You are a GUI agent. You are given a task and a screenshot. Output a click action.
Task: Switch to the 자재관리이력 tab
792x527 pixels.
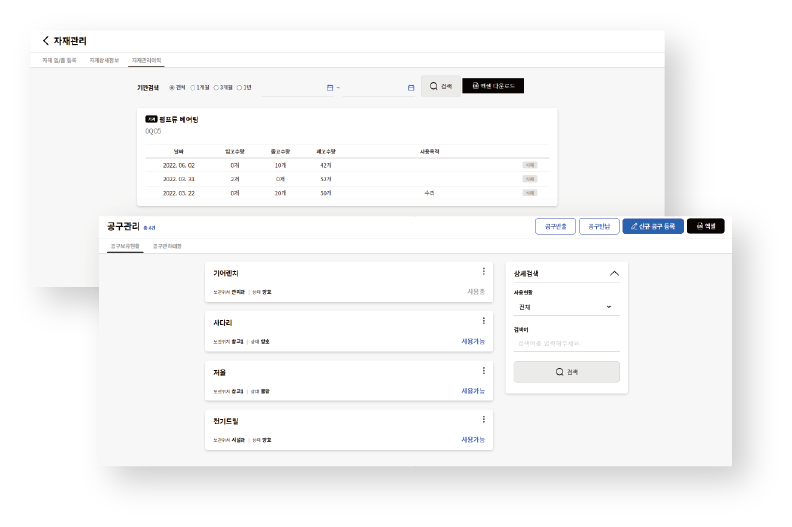click(x=146, y=60)
